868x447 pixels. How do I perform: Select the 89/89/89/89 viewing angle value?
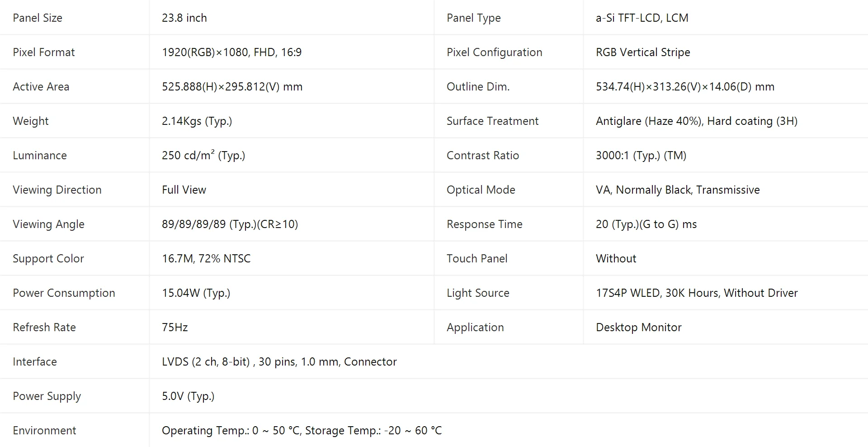[230, 224]
